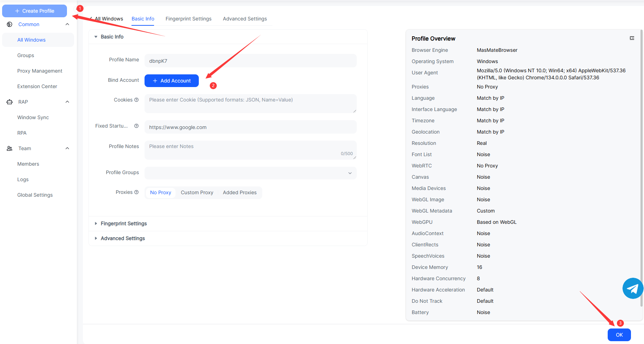Click the Common globe icon in sidebar
This screenshot has width=644, height=344.
click(10, 24)
